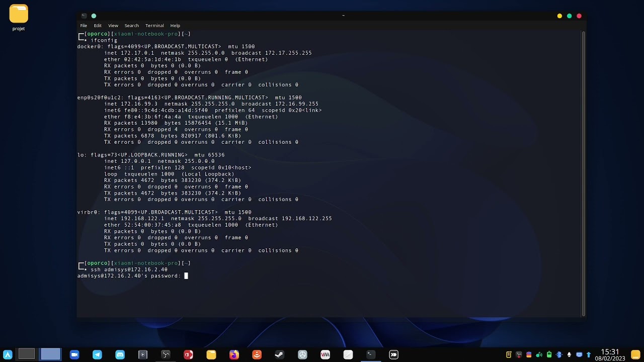Screen dimensions: 644x362
Task: Click the TX packets 6878 line
Action: pos(173,136)
